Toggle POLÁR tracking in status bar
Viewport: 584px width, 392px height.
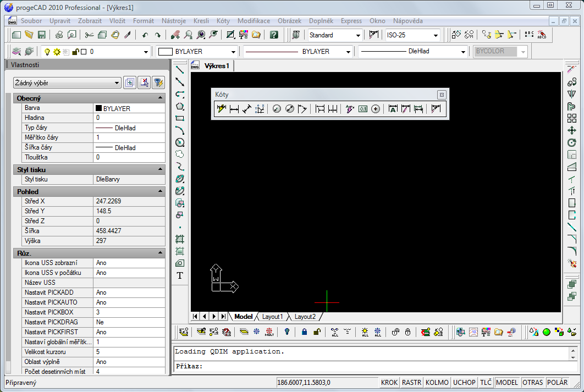[557, 382]
